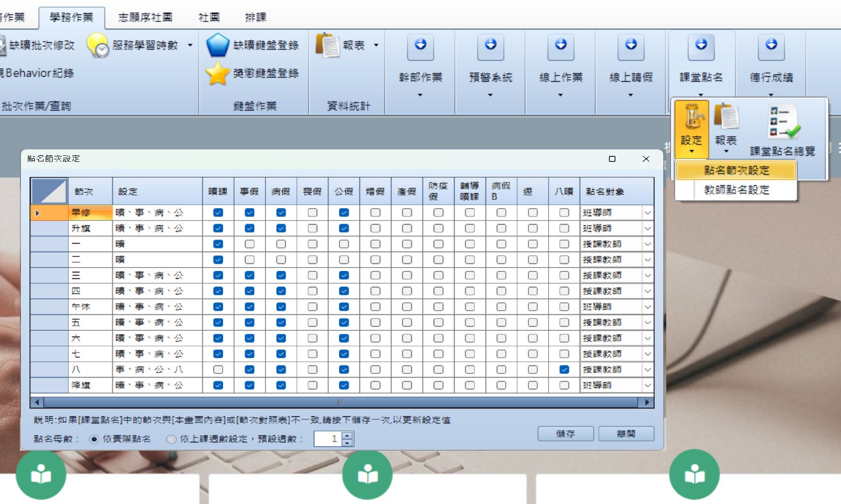The width and height of the screenshot is (841, 504).
Task: Expand the 幹部作業 dropdown arrow
Action: (x=420, y=95)
